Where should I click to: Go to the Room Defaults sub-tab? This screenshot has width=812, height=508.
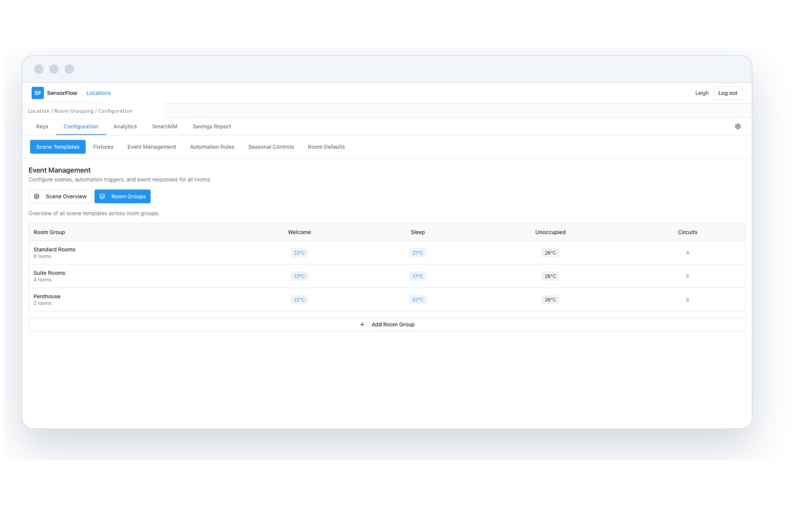pos(326,147)
